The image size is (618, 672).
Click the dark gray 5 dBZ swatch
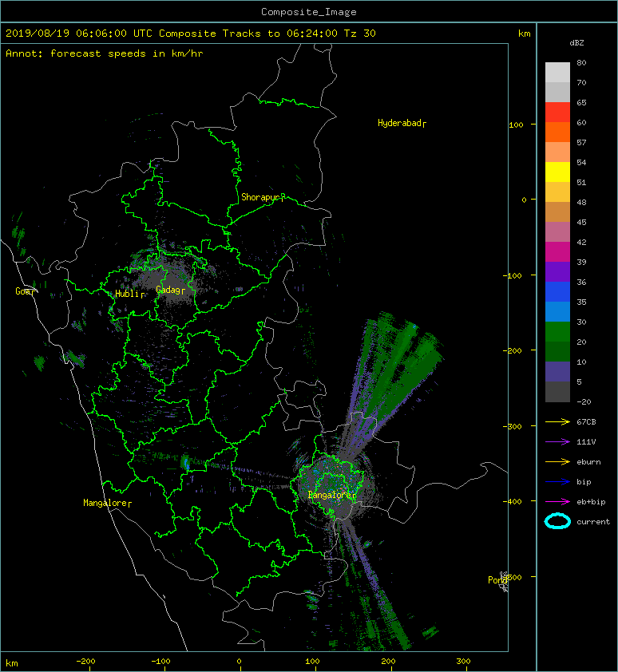click(557, 392)
